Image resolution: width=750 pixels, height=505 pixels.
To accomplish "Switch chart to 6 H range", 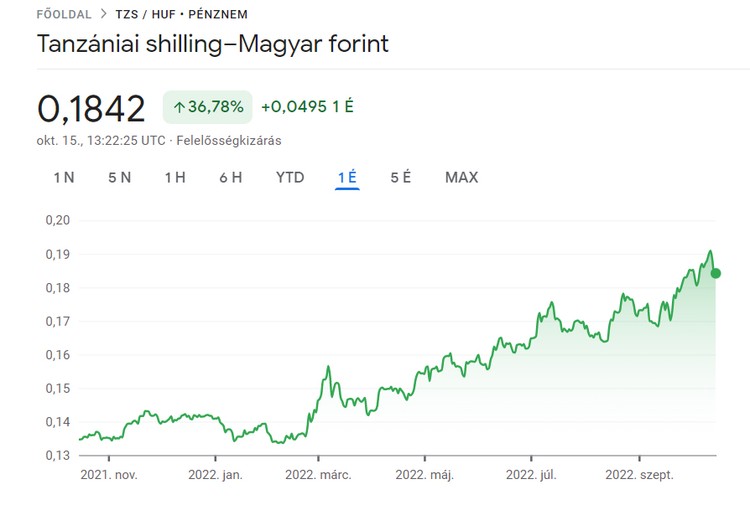I will click(x=231, y=178).
